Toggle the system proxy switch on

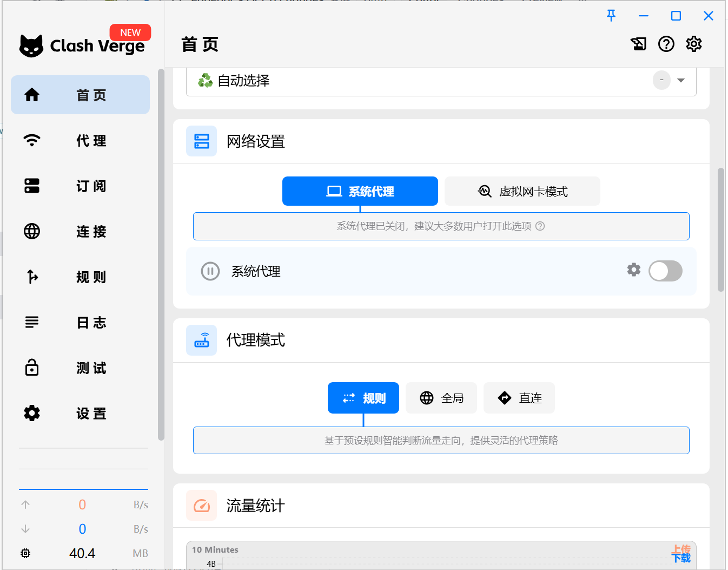point(665,271)
